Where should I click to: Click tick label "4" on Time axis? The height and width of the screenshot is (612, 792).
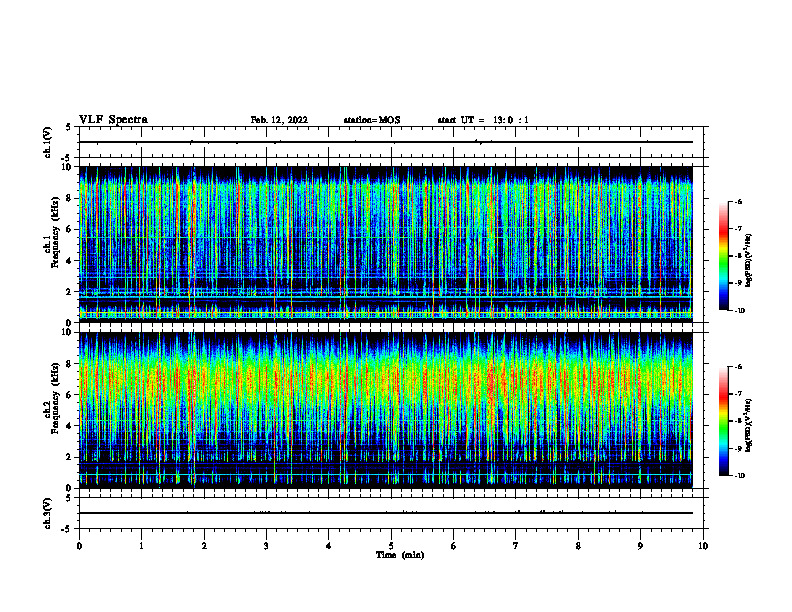tap(329, 546)
